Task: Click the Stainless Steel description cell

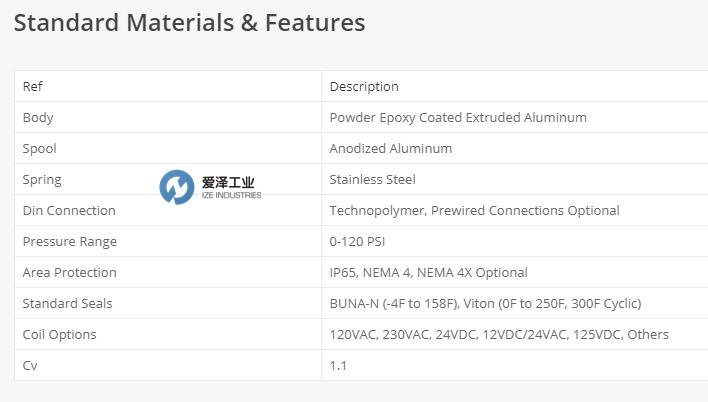Action: coord(373,180)
